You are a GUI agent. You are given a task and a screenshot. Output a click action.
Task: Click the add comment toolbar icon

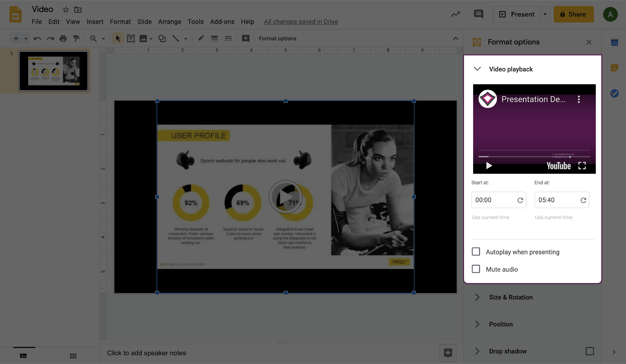[245, 39]
